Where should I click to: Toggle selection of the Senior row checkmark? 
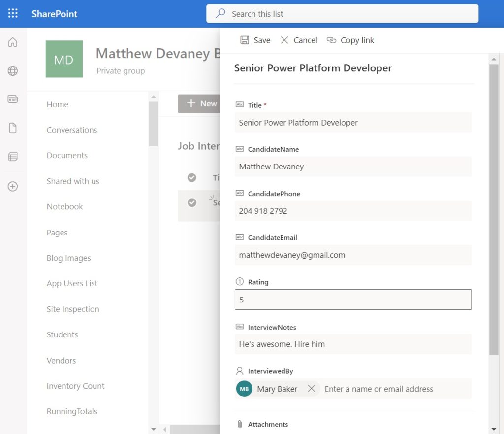pyautogui.click(x=192, y=202)
